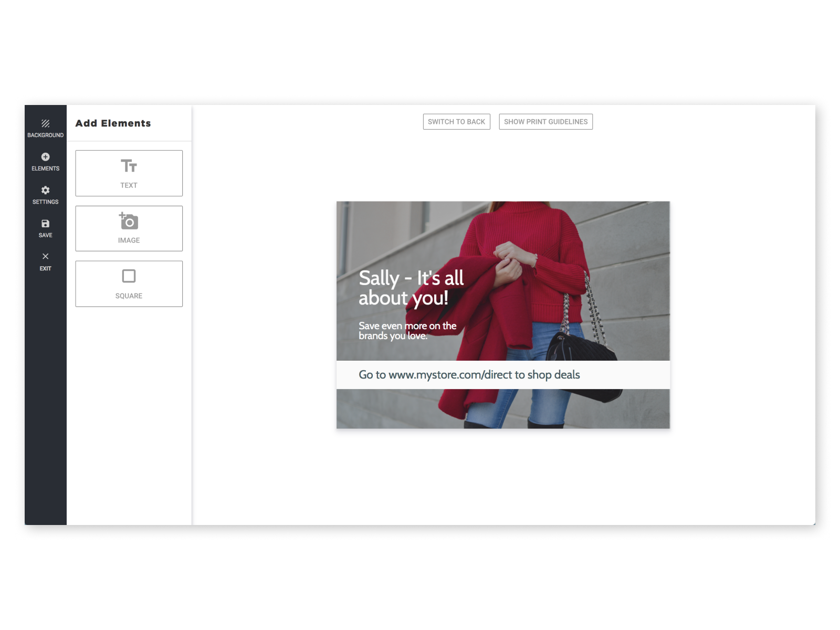Click the Add Elements panel heading
This screenshot has width=840, height=630.
point(113,123)
